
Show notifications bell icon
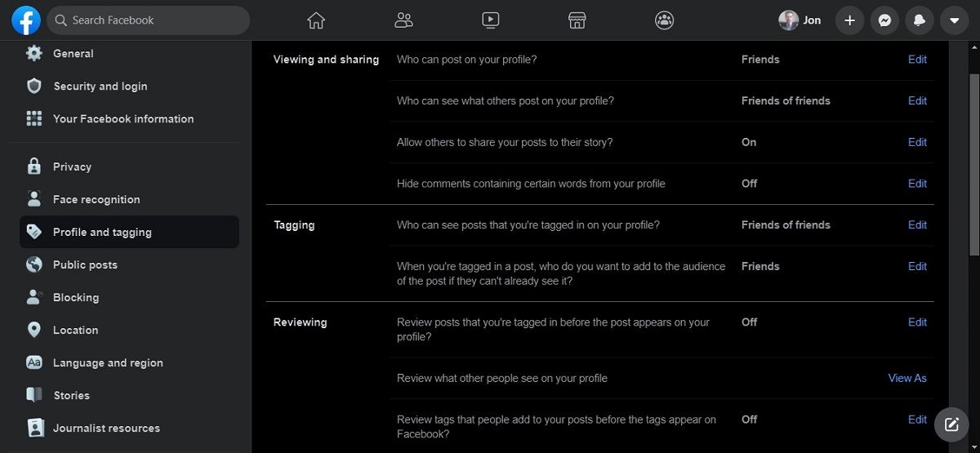920,20
